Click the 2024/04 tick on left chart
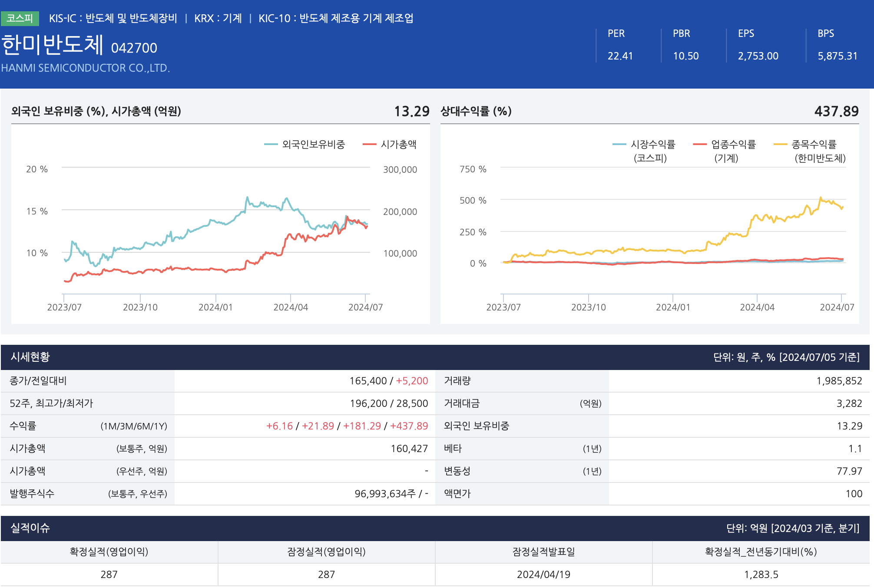The width and height of the screenshot is (874, 588). point(291,307)
